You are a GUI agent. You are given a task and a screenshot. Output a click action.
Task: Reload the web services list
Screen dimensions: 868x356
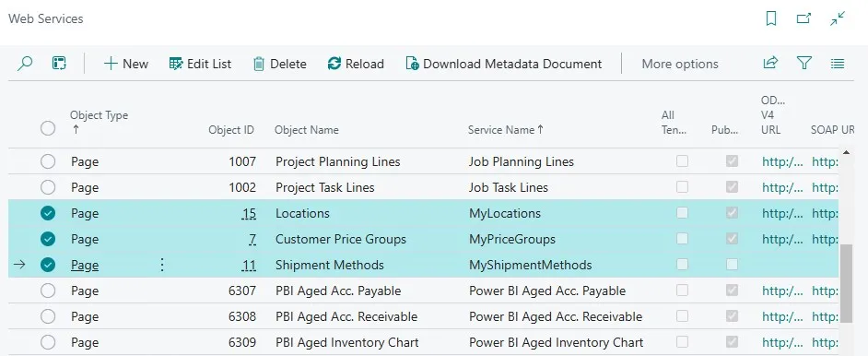pyautogui.click(x=356, y=64)
